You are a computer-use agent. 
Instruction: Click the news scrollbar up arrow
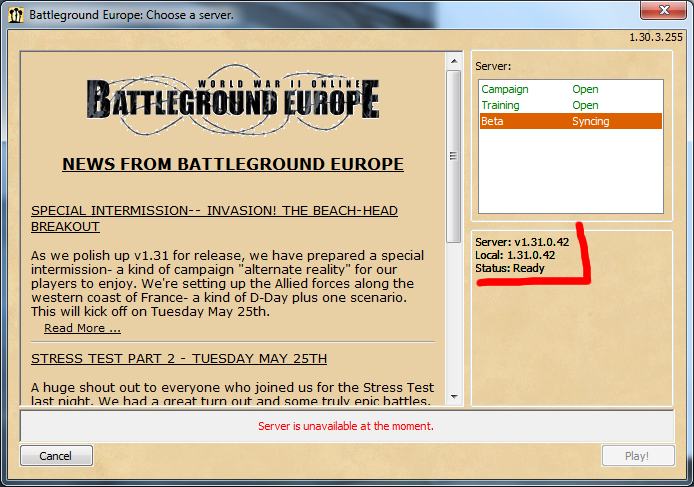click(x=454, y=61)
